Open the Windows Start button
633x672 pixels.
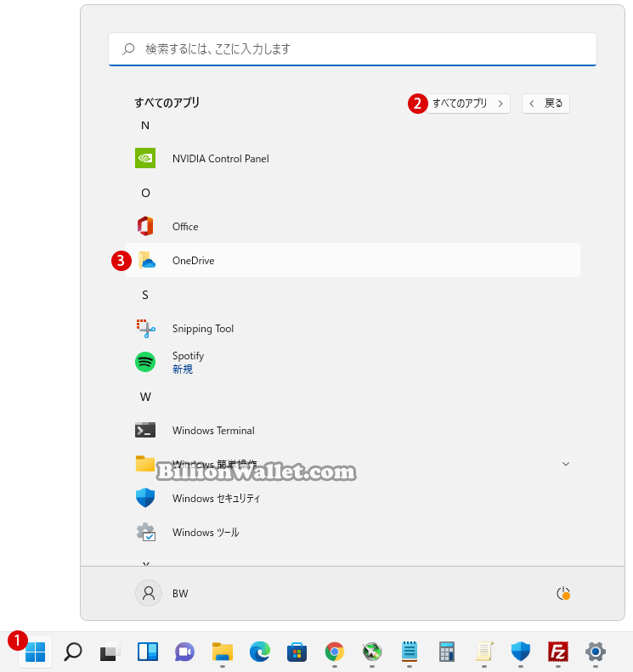coord(35,652)
